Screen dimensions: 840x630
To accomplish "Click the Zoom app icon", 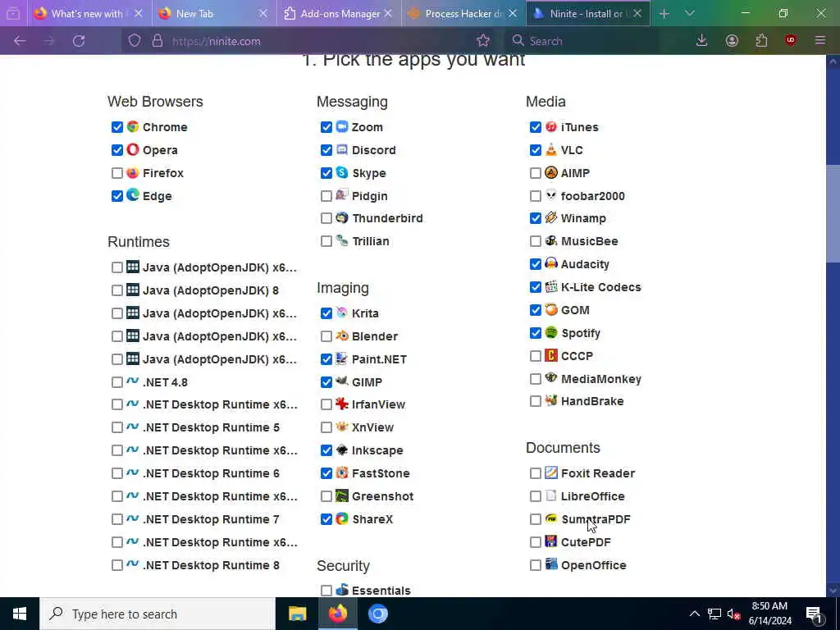I will pos(342,127).
